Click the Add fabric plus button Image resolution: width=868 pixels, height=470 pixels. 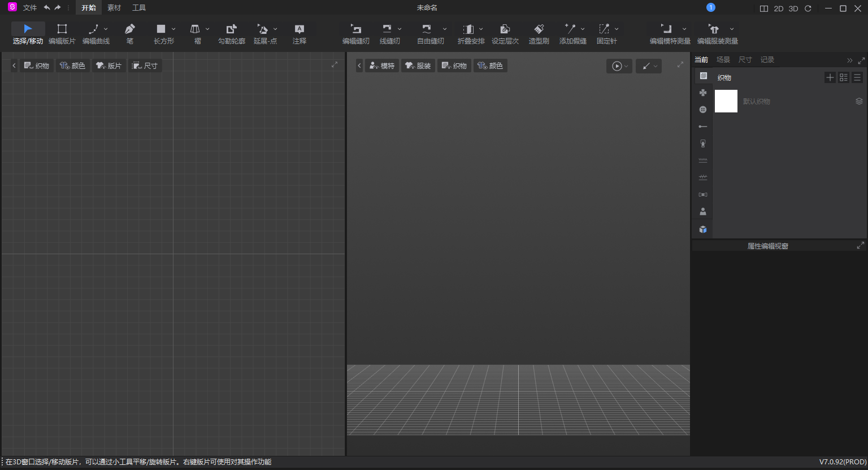pos(830,77)
